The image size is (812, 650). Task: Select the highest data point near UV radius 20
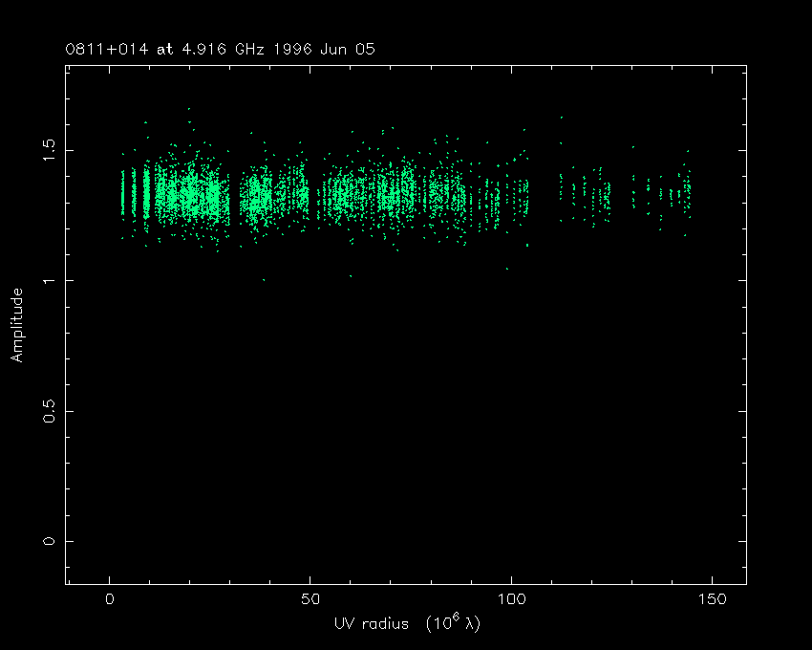(x=188, y=109)
